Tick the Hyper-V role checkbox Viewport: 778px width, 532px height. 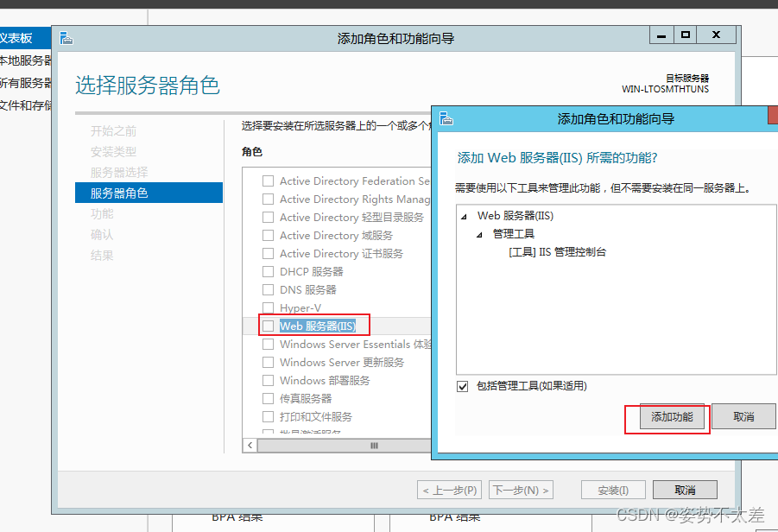coord(268,307)
